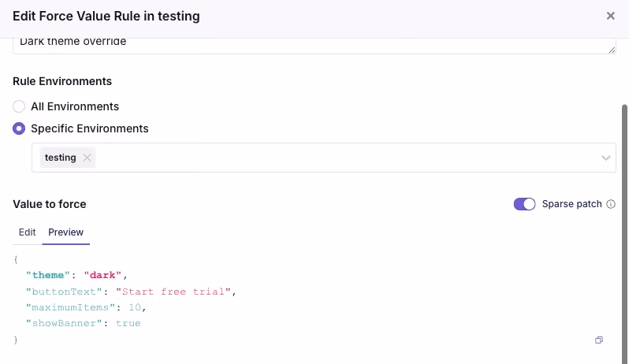Click the Sparse patch label

pos(571,204)
